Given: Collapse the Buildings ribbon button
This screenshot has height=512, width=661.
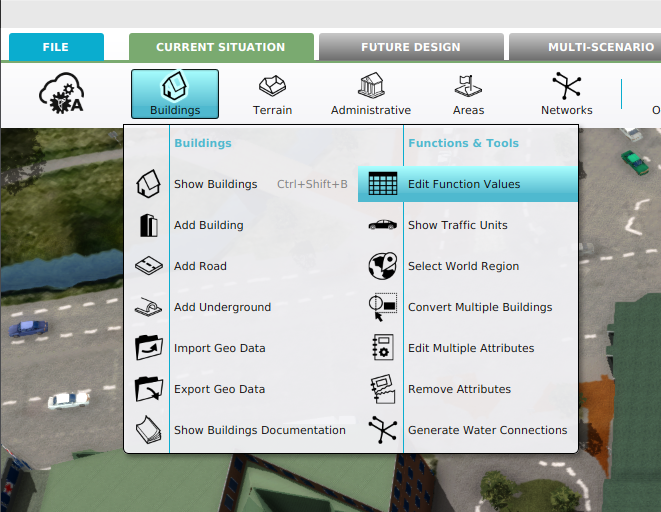Looking at the screenshot, I should (174, 94).
